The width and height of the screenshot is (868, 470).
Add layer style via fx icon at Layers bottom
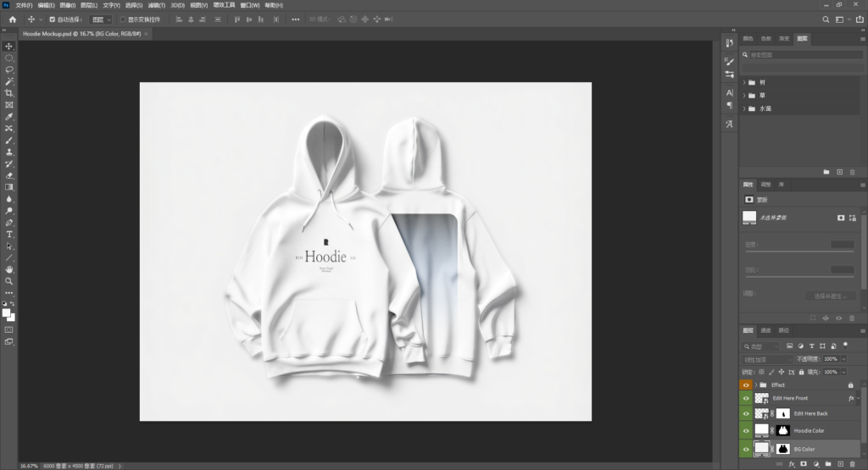click(792, 464)
